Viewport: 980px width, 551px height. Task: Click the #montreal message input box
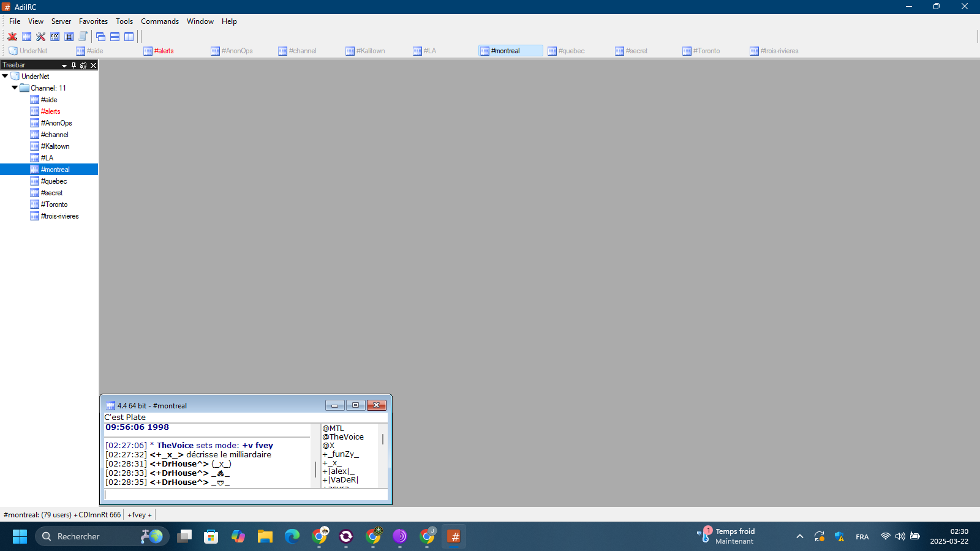click(246, 494)
